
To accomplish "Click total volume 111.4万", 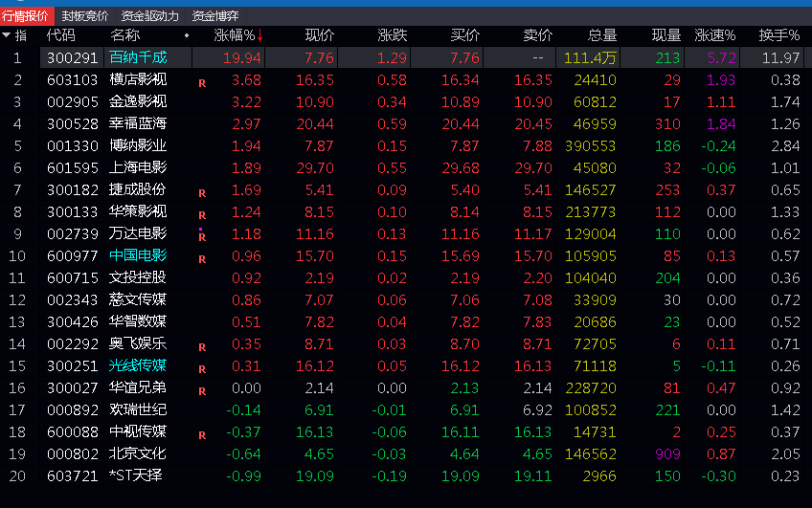I will pos(590,58).
